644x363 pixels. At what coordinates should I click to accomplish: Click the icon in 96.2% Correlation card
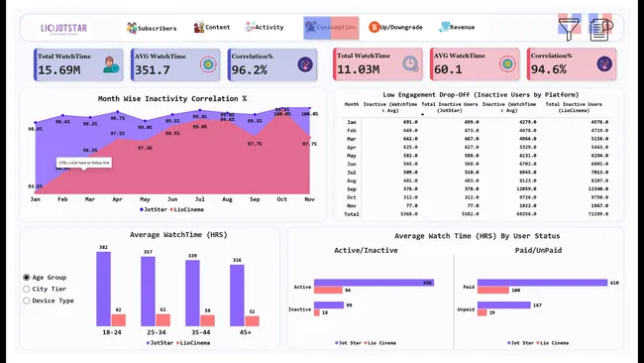click(x=305, y=64)
